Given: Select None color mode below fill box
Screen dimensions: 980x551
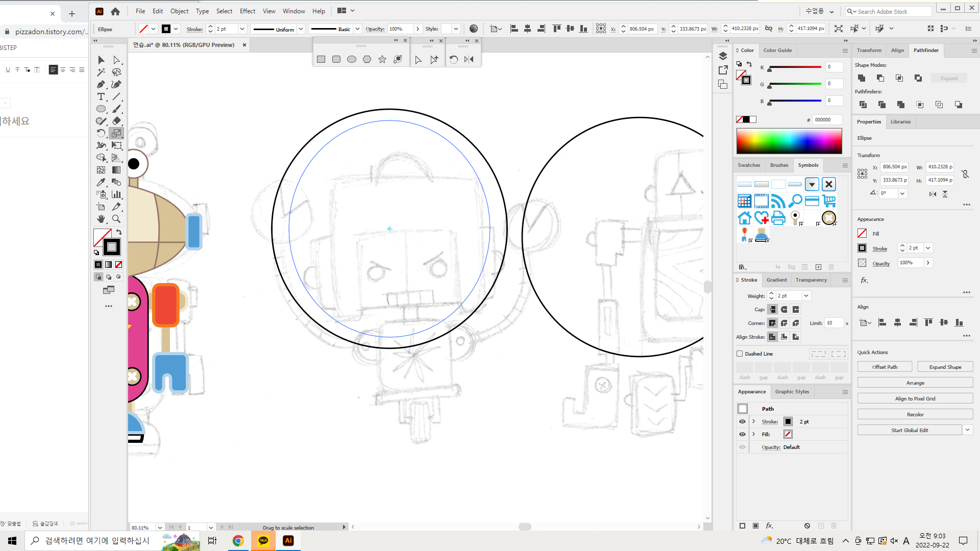Looking at the screenshot, I should coord(118,265).
